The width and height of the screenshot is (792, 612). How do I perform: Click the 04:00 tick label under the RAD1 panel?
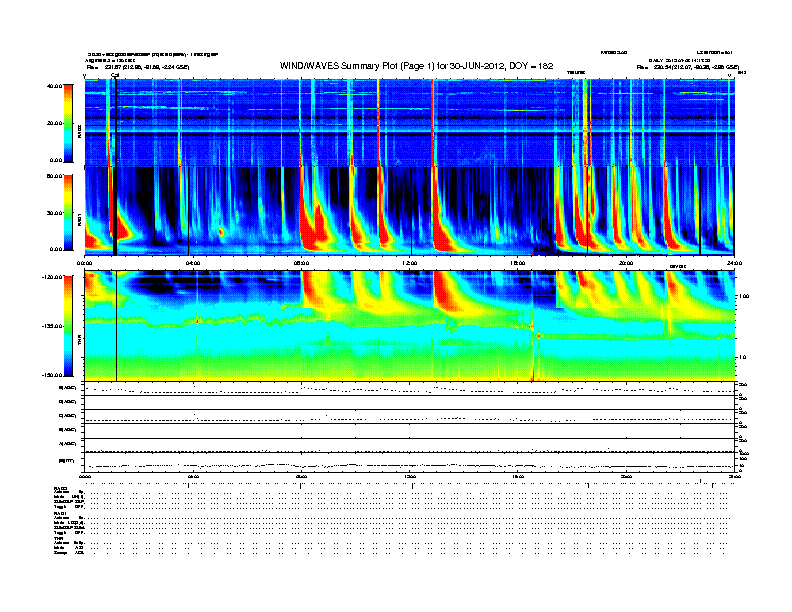tap(193, 263)
